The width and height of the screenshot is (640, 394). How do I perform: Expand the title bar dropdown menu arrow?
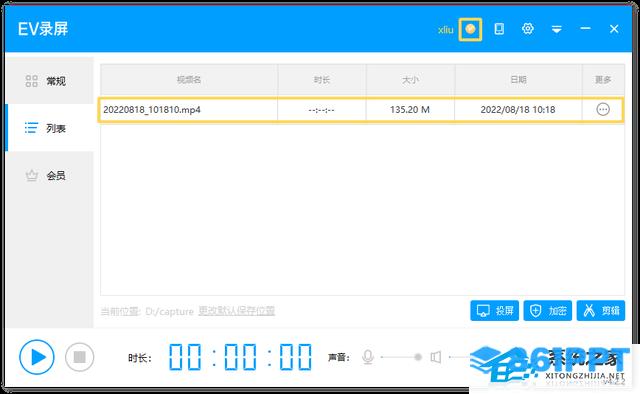point(556,29)
